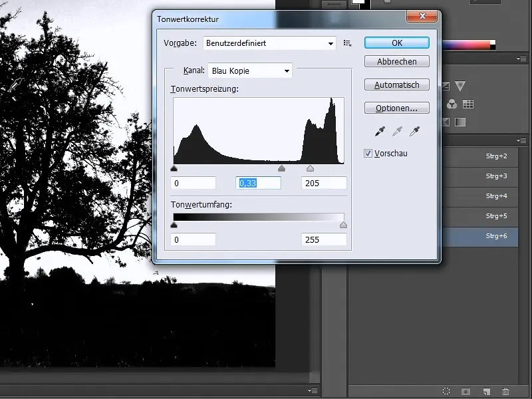This screenshot has height=399, width=532.
Task: Click output shadow field 0
Action: pyautogui.click(x=193, y=239)
